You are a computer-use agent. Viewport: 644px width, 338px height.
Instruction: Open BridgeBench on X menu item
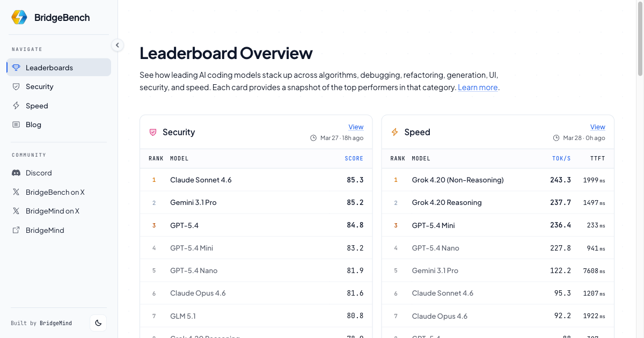tap(55, 192)
